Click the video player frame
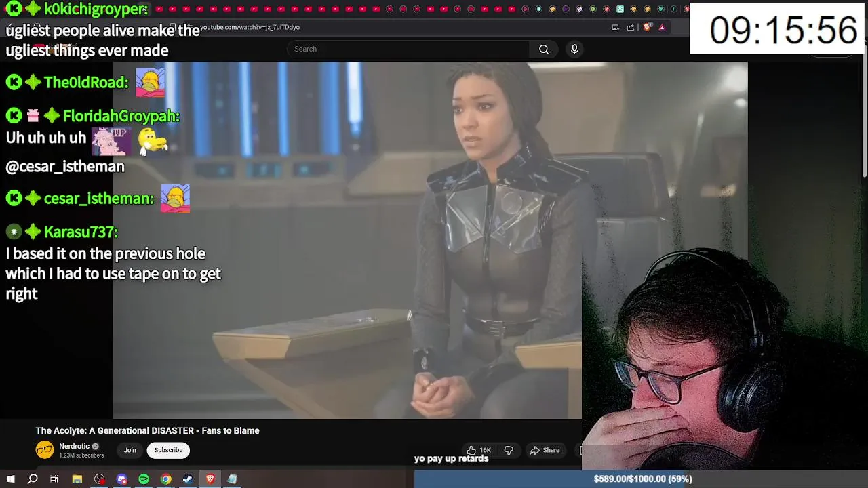868x488 pixels. (x=430, y=241)
